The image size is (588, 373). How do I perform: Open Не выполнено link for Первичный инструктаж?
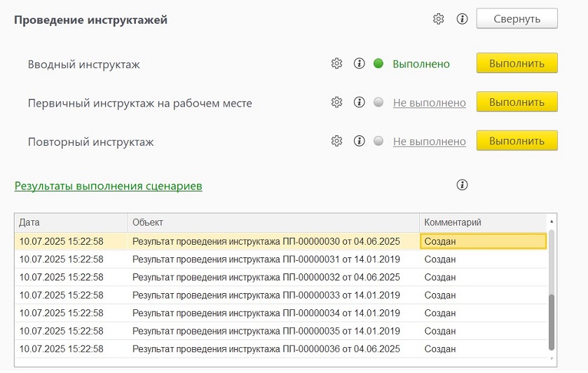click(430, 103)
